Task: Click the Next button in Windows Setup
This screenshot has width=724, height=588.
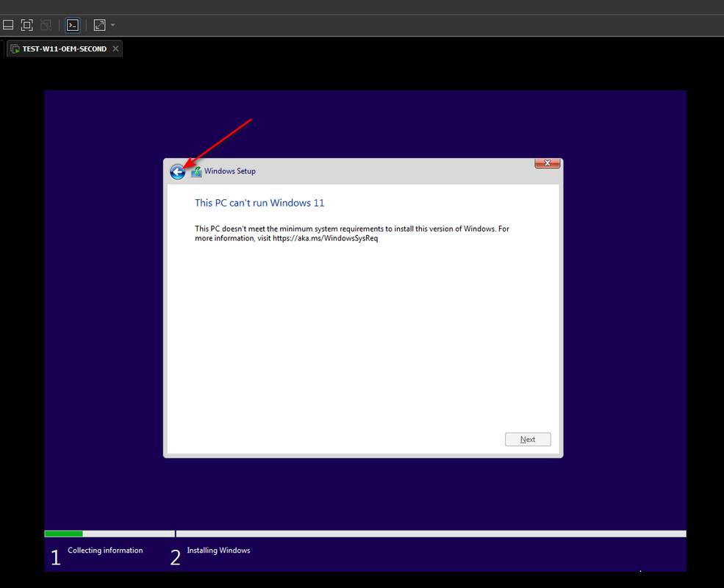Action: (528, 440)
